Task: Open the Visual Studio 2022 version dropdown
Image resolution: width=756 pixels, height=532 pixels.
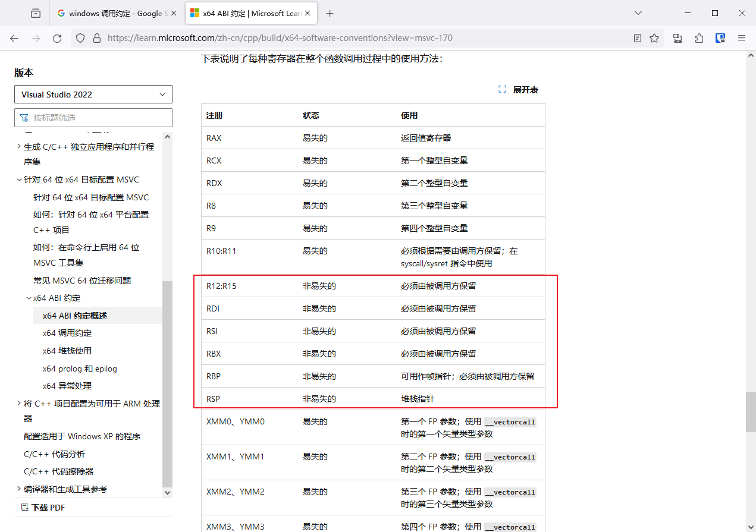Action: pyautogui.click(x=93, y=95)
